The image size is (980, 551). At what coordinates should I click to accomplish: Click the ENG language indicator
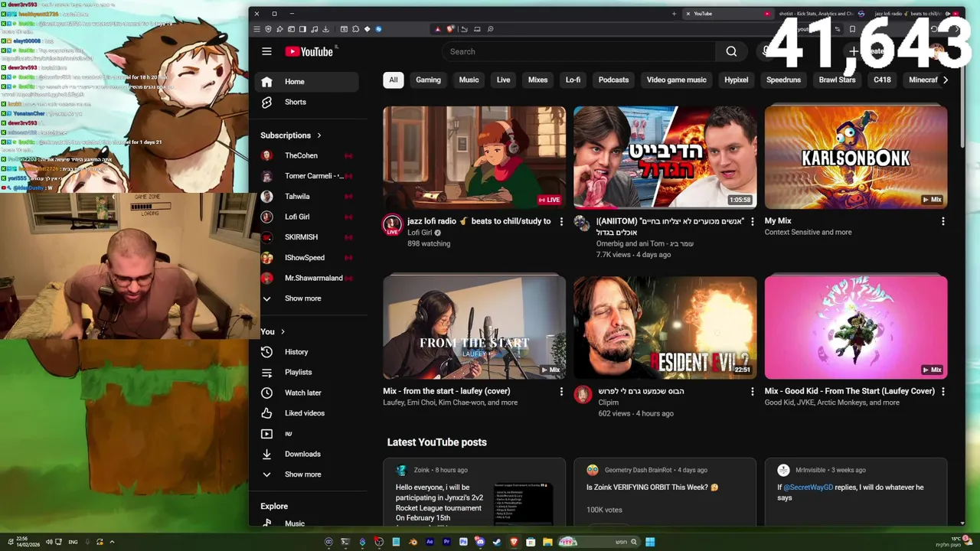[73, 542]
